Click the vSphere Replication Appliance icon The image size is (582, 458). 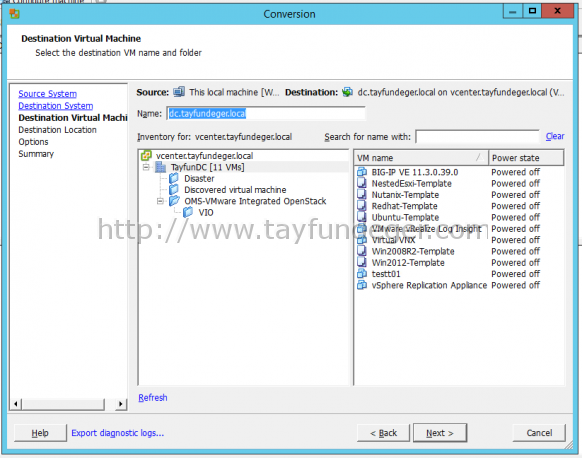pyautogui.click(x=362, y=285)
